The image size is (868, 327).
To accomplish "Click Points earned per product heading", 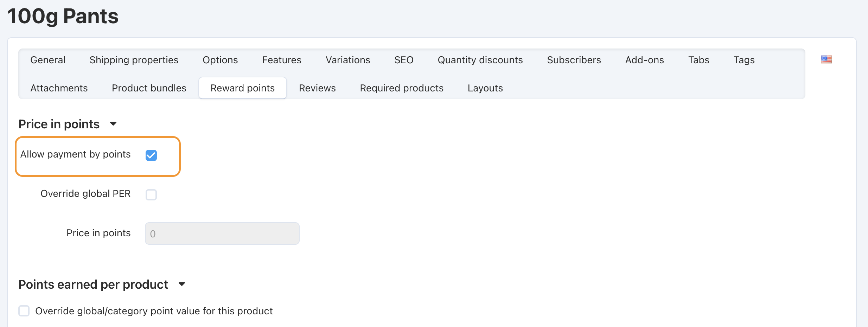I will 93,284.
